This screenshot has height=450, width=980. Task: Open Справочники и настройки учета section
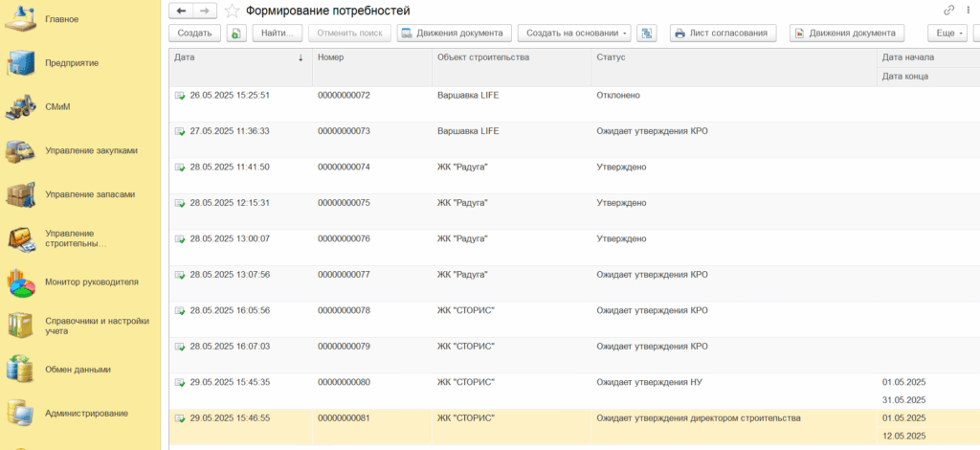point(80,326)
